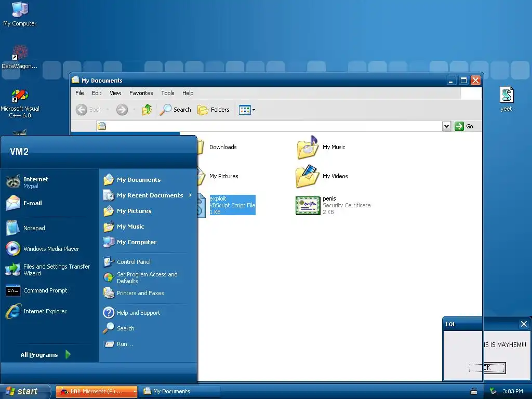Click inside the address bar field
This screenshot has height=399, width=532.
269,126
